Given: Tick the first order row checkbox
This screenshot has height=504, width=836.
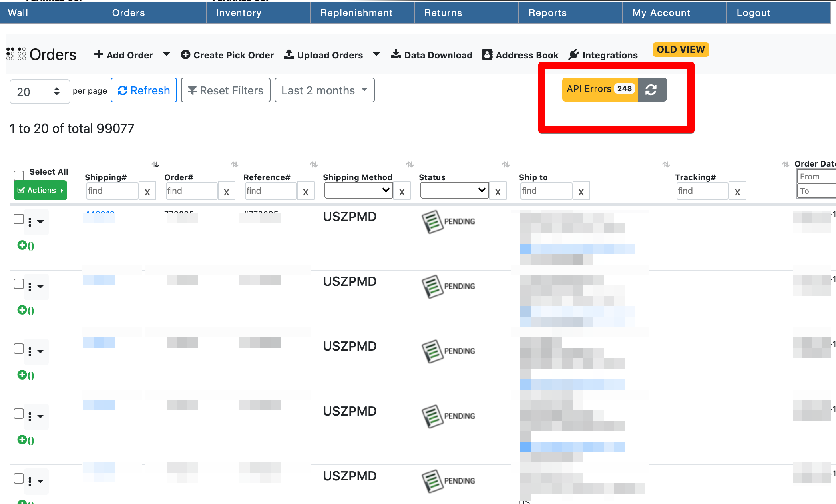Looking at the screenshot, I should click(18, 219).
